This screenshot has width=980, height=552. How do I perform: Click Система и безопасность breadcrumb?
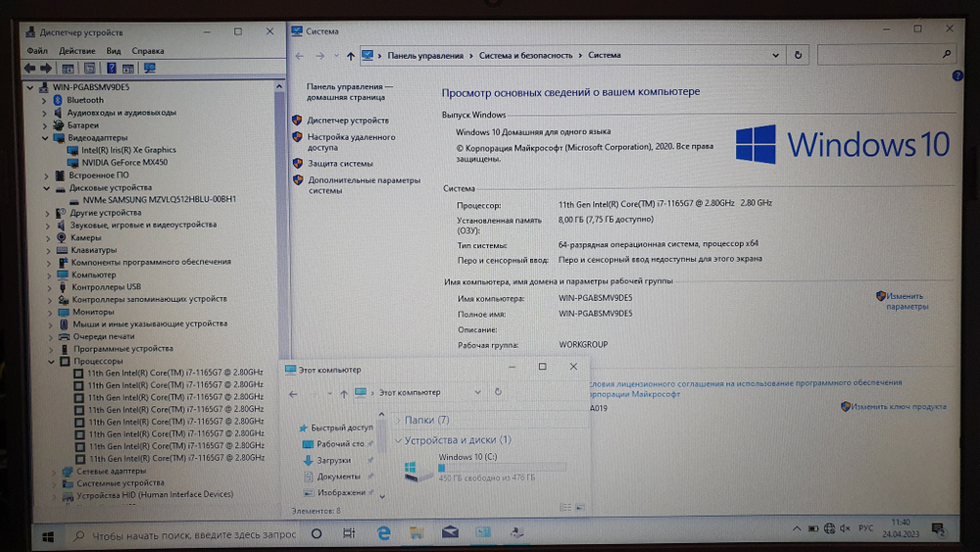(x=525, y=56)
